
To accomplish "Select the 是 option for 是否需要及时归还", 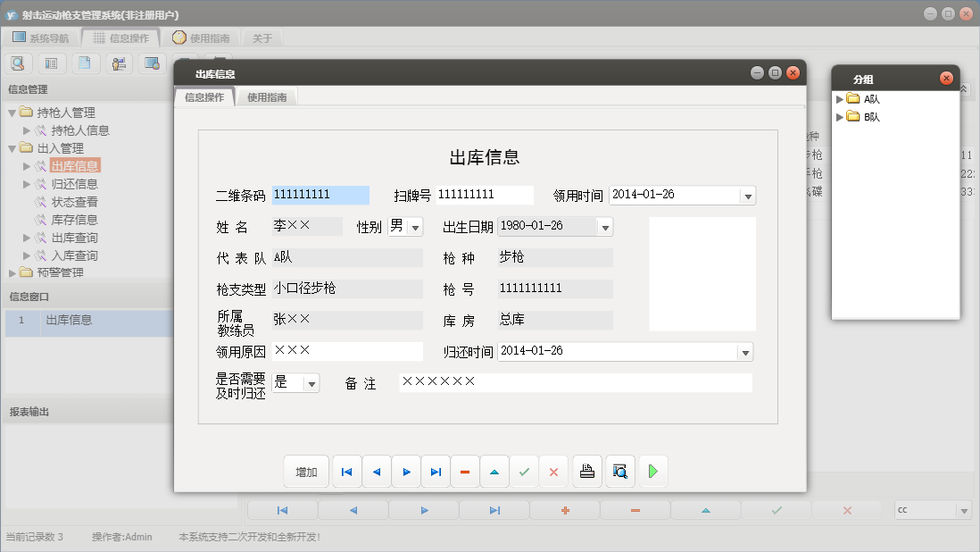I will click(x=295, y=381).
